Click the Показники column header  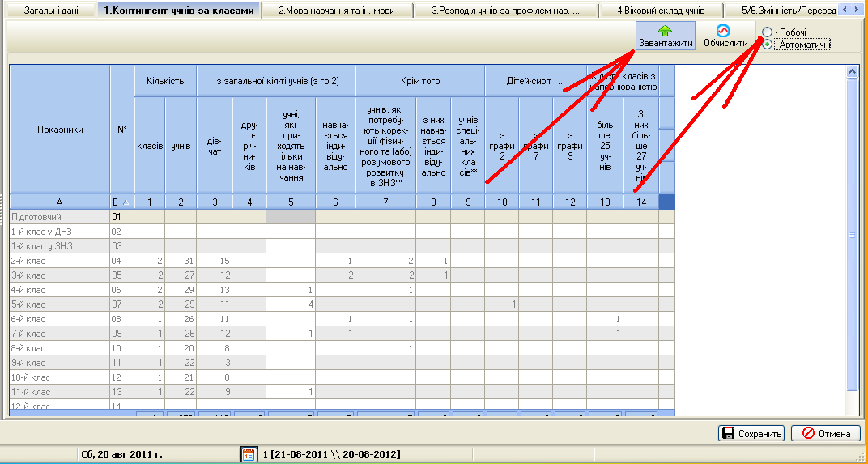point(60,130)
